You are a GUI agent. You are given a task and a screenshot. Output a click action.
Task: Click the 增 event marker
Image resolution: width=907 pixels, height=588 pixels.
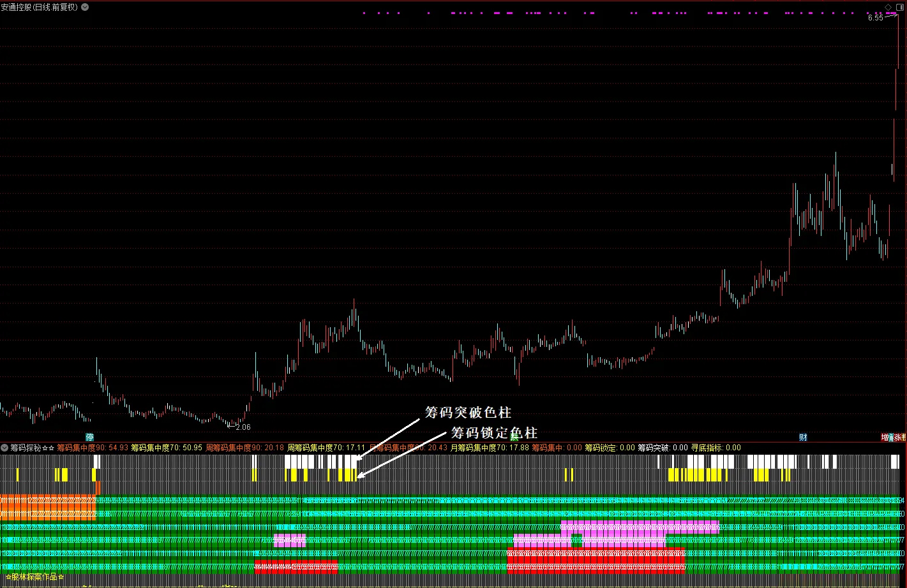click(885, 437)
